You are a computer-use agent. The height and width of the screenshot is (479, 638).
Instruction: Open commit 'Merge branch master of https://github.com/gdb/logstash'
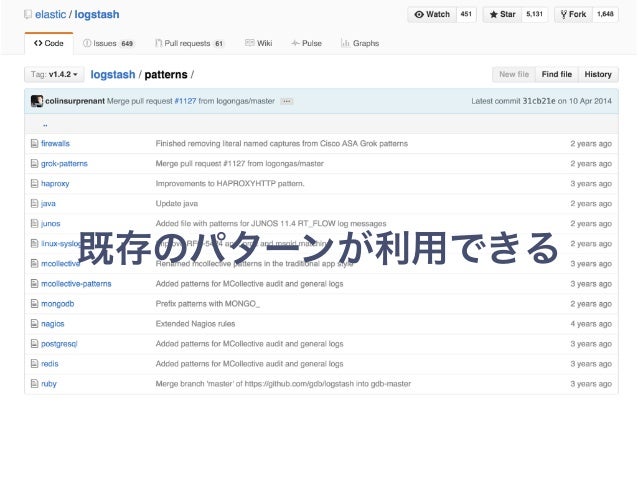(x=283, y=384)
